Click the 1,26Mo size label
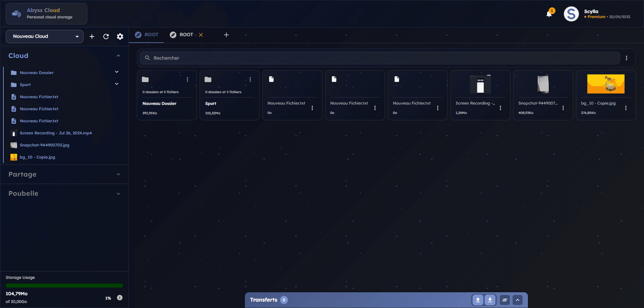 (x=461, y=113)
